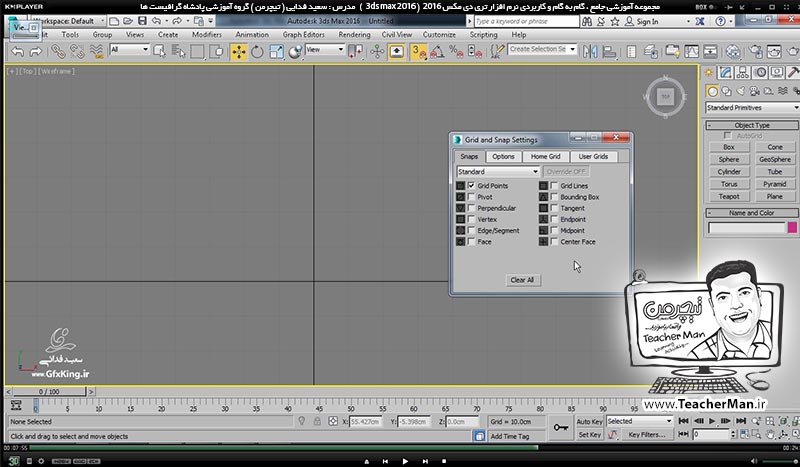Image resolution: width=800 pixels, height=467 pixels.
Task: Open the Modify panel tab icon
Action: pos(726,72)
